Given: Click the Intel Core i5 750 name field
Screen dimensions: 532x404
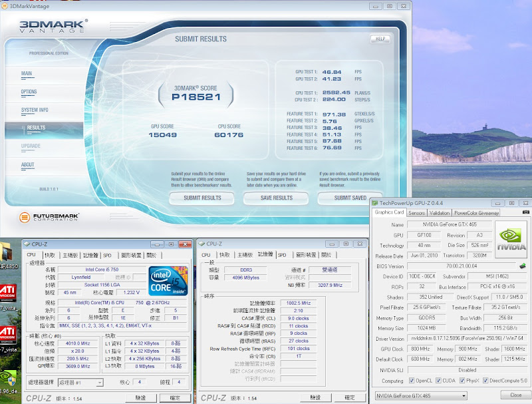Looking at the screenshot, I should (102, 270).
